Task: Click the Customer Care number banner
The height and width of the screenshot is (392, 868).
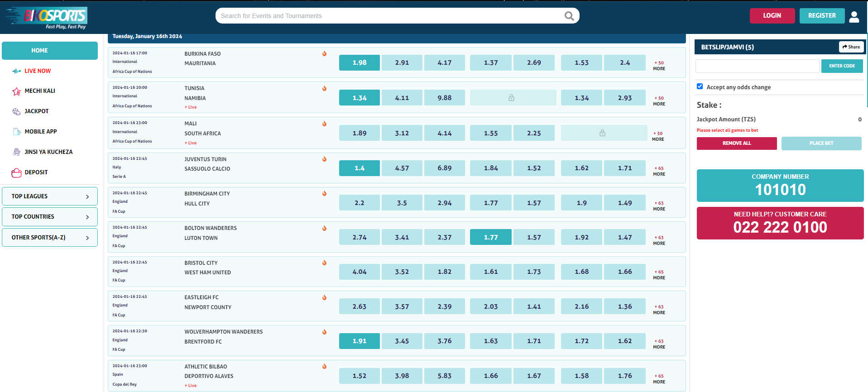Action: [780, 223]
